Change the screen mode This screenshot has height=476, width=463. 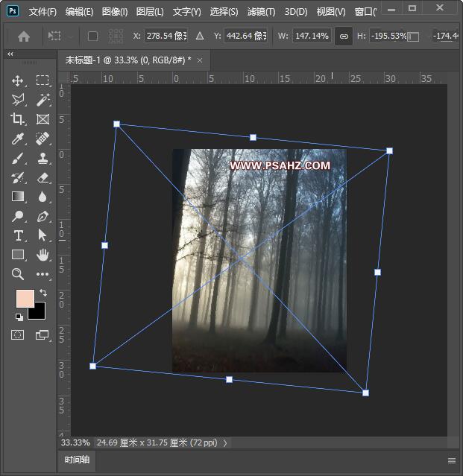click(x=42, y=335)
